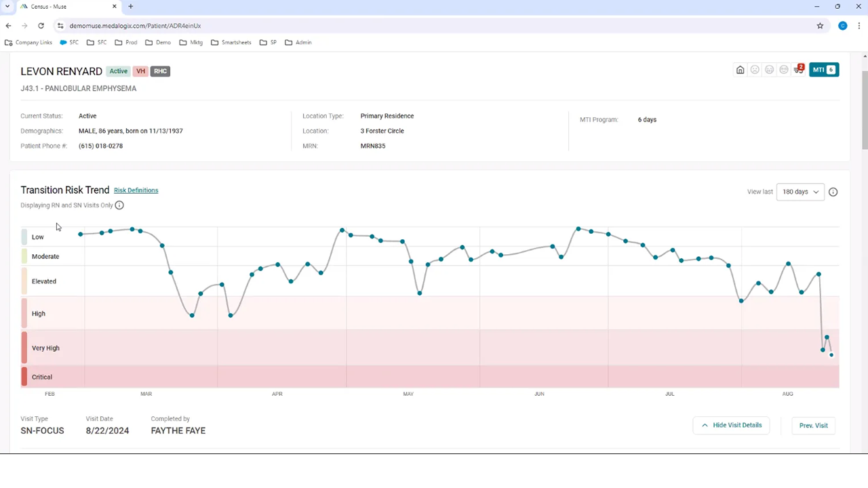Click the Moderate risk level label
The image size is (868, 488).
pyautogui.click(x=45, y=256)
